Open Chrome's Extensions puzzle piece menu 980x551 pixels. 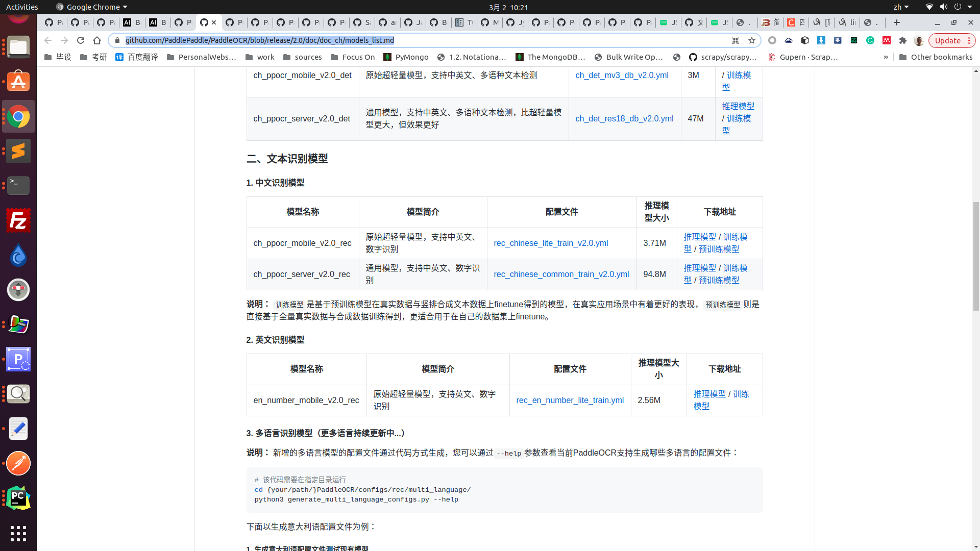pos(903,40)
